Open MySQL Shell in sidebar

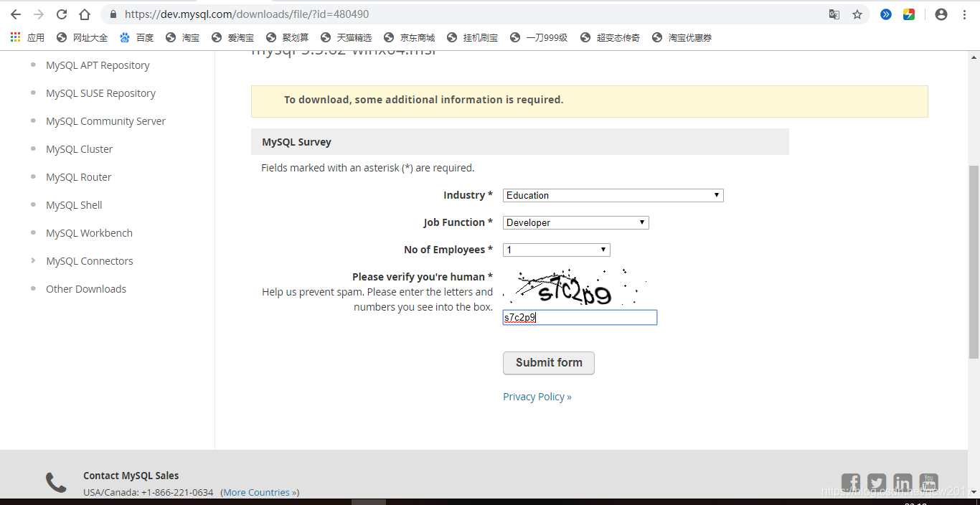tap(74, 205)
